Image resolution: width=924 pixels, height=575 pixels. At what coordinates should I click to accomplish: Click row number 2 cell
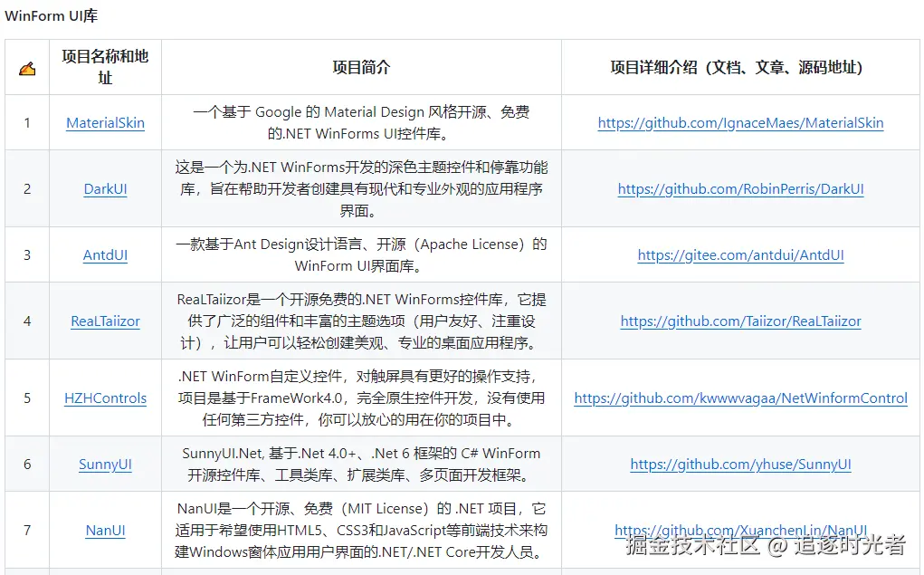(x=27, y=188)
